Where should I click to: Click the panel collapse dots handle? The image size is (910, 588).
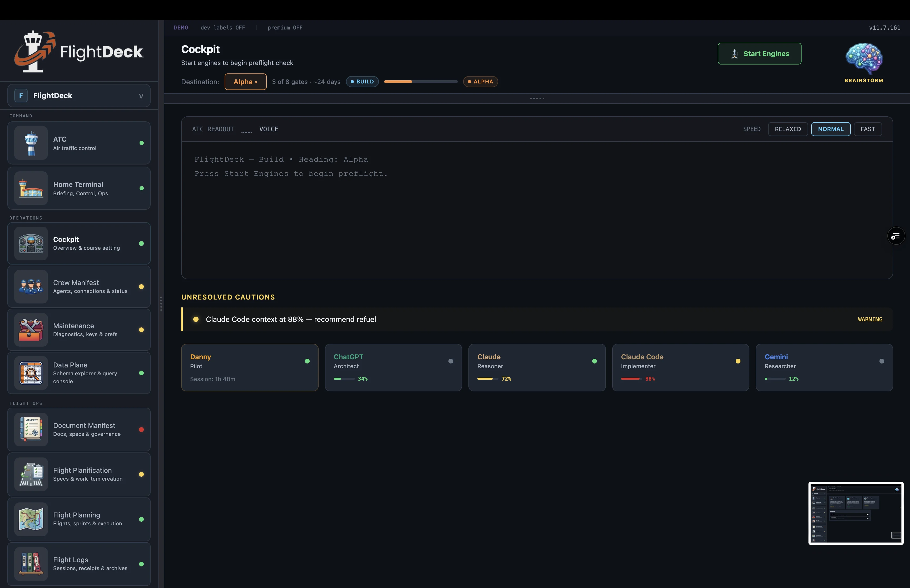click(537, 98)
